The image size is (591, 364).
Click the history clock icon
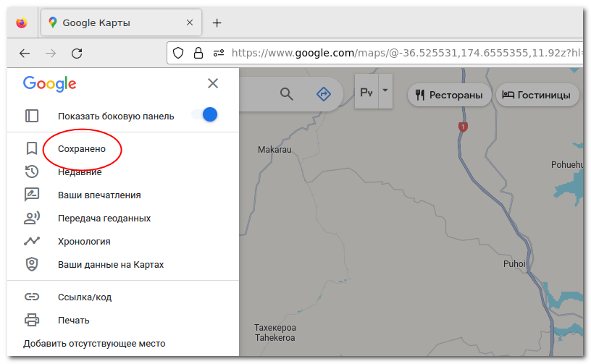pyautogui.click(x=32, y=172)
